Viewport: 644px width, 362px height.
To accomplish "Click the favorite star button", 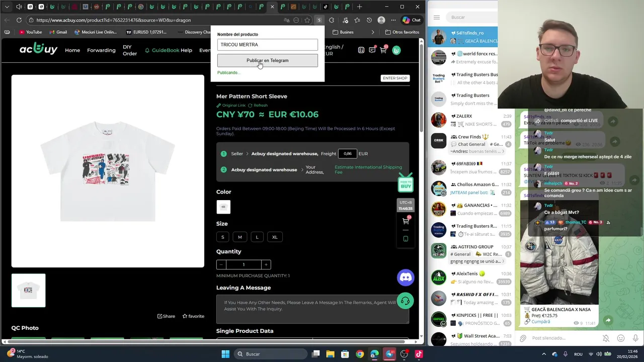I will [193, 316].
